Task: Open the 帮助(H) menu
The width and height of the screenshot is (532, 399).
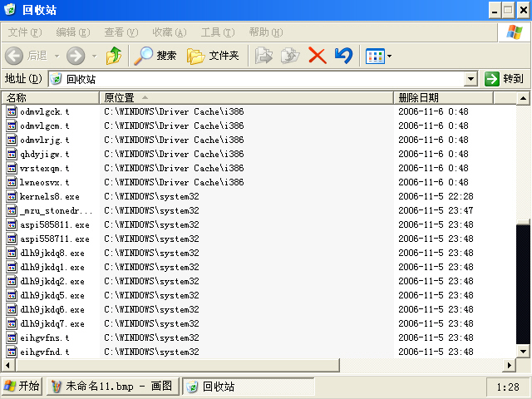Action: click(266, 32)
